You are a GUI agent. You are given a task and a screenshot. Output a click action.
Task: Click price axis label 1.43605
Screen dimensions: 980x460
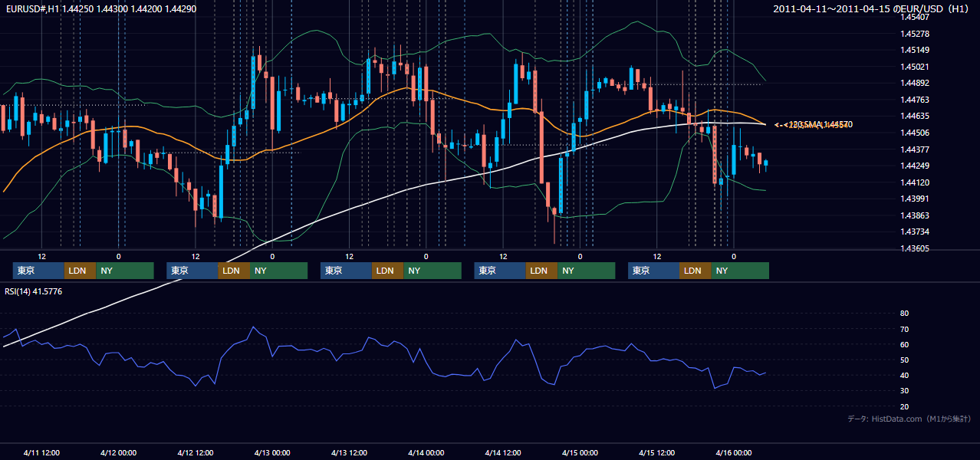[914, 249]
